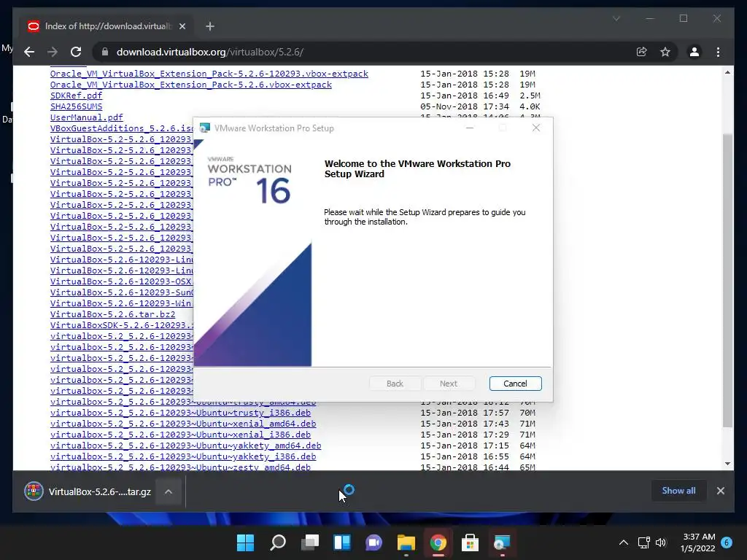Click the page vertical scrollbar thumb

pos(727,280)
